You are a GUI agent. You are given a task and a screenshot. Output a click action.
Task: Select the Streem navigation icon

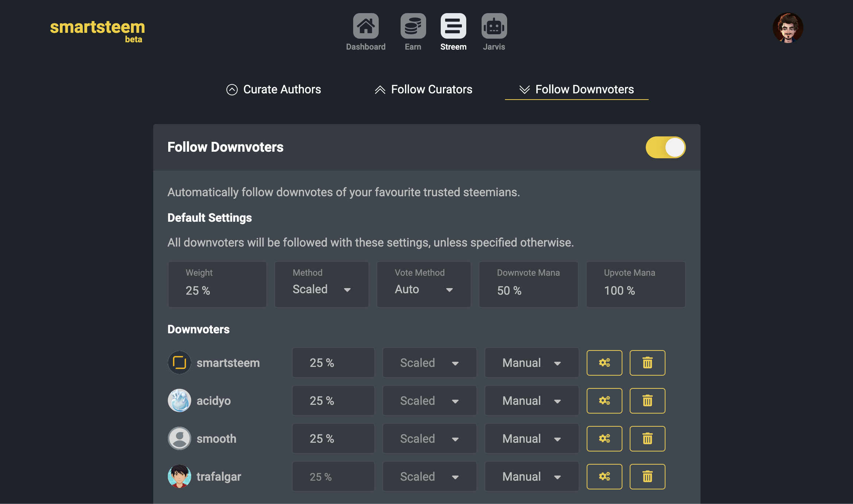pos(453,26)
